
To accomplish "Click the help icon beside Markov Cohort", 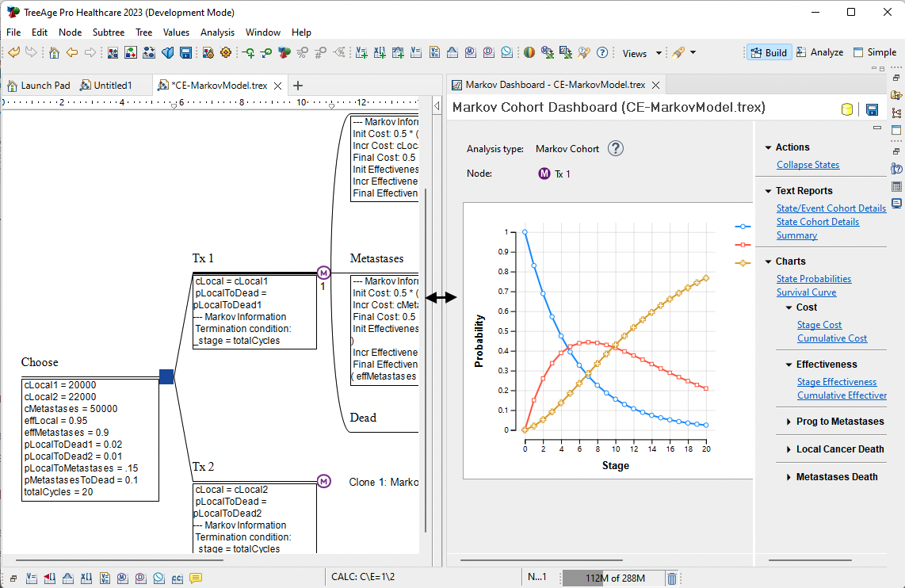I will point(616,149).
